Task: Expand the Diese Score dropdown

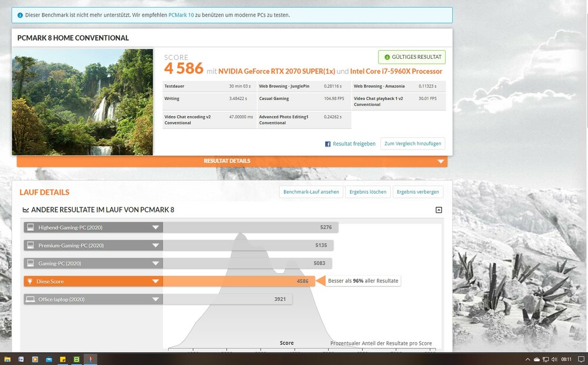Action: (x=155, y=281)
